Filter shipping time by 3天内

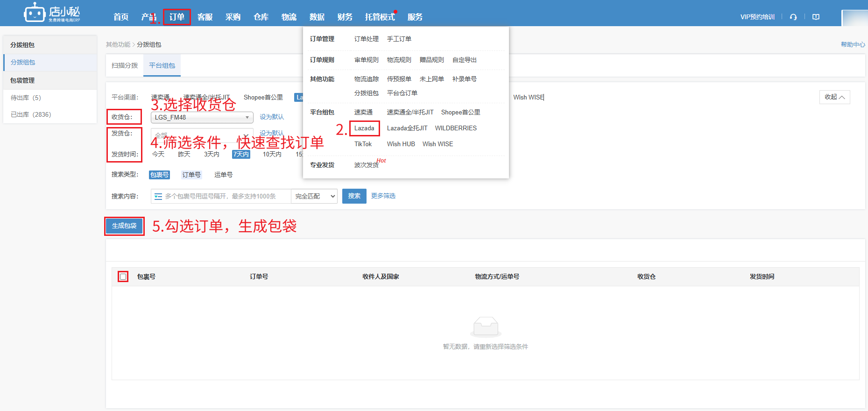212,154
